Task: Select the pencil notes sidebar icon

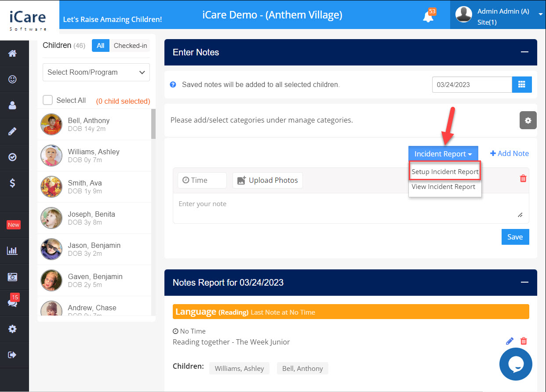Action: pos(13,131)
